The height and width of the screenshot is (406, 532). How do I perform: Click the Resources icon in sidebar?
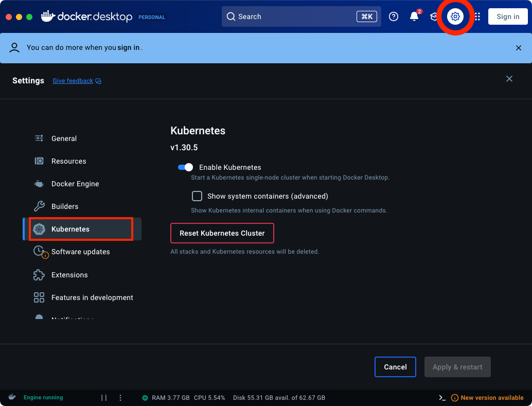(x=39, y=161)
